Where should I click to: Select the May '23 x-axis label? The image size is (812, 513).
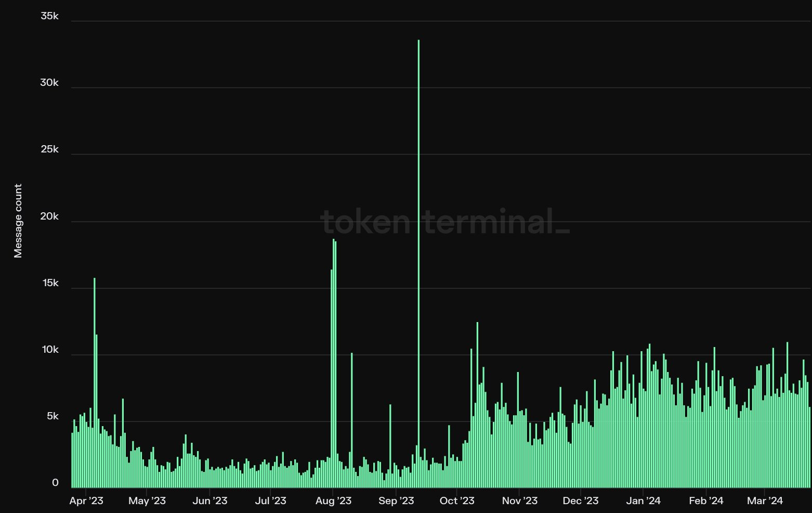(147, 501)
